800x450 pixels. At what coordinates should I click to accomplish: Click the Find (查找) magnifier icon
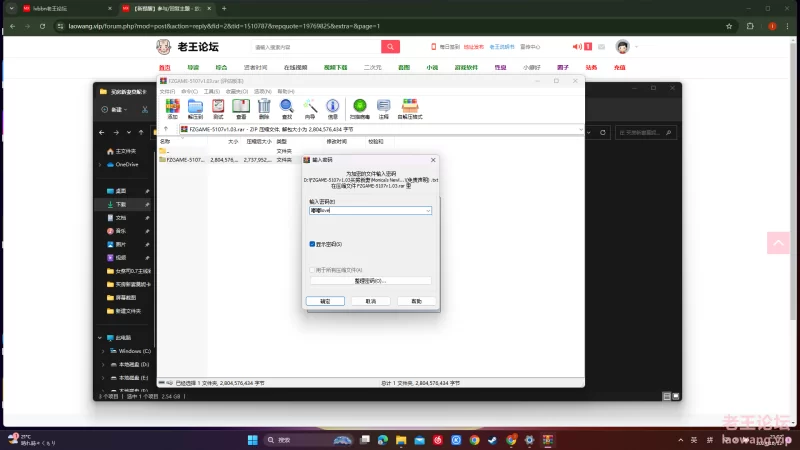[287, 109]
